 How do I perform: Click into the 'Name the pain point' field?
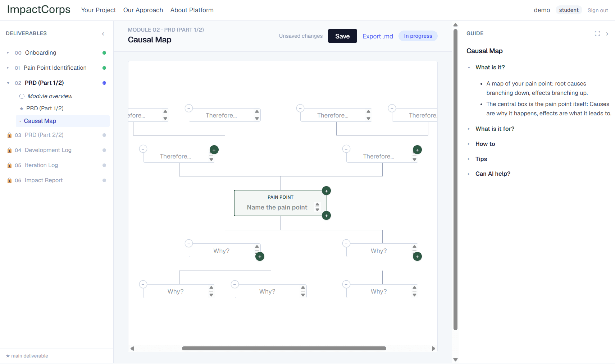click(277, 207)
